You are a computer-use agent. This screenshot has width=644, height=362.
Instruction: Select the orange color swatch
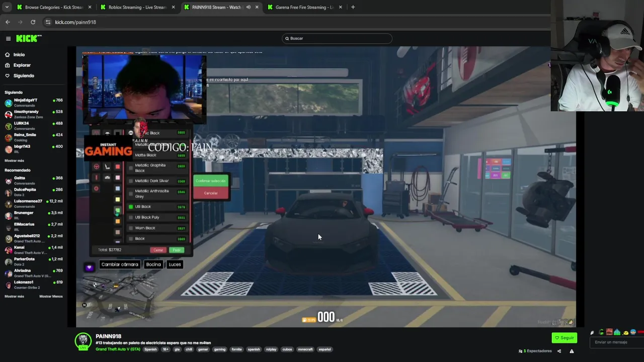tap(118, 221)
